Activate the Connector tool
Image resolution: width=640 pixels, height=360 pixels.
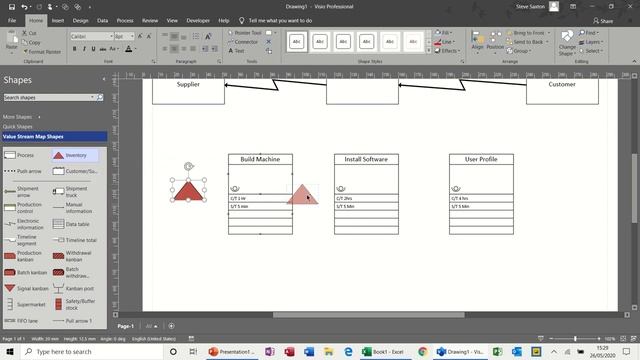pyautogui.click(x=243, y=42)
